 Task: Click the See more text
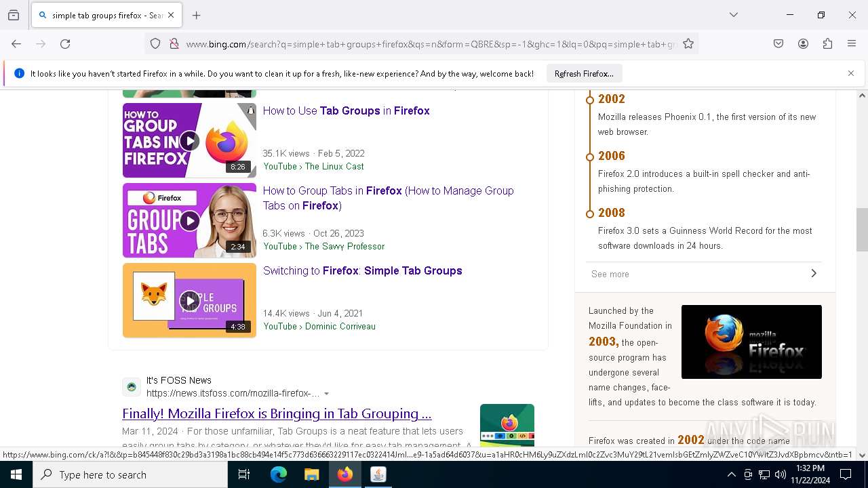click(610, 274)
